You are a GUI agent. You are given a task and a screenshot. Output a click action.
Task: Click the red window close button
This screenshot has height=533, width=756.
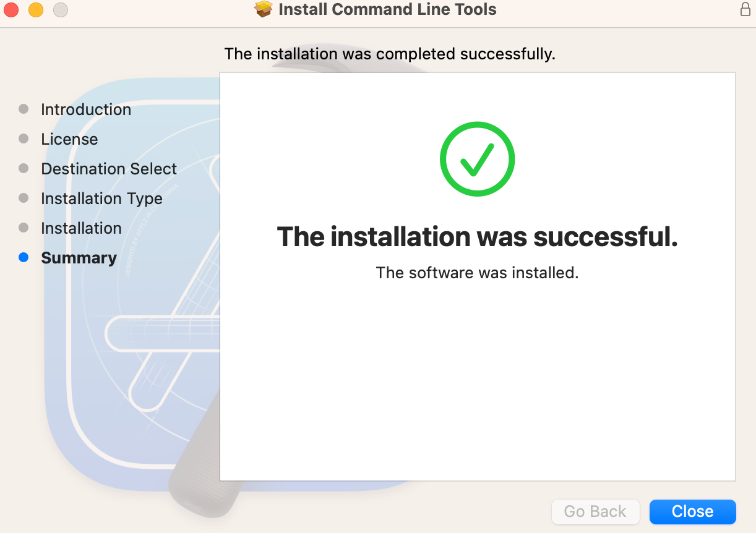11,10
